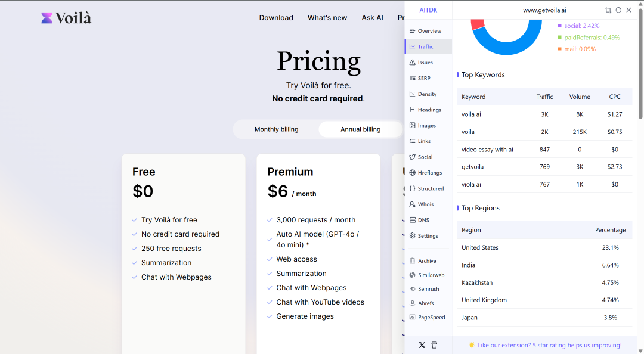This screenshot has height=354, width=644.
Task: Open the Density section
Action: click(x=428, y=94)
